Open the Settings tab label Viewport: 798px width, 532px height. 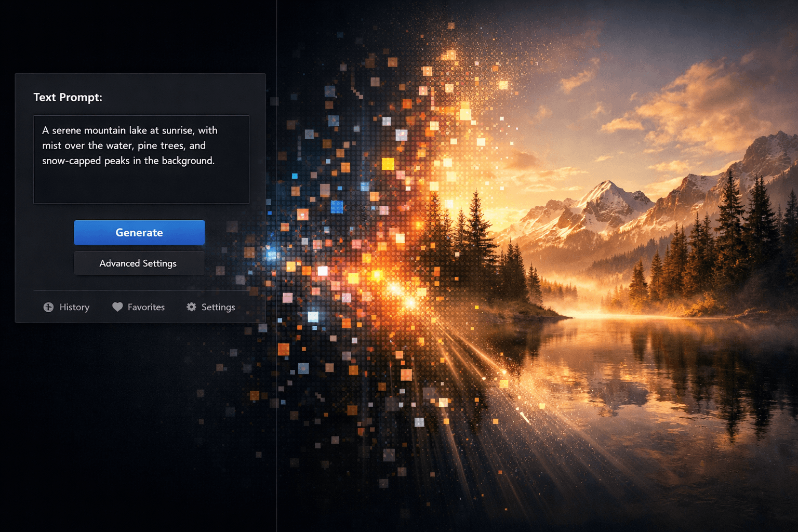pyautogui.click(x=218, y=307)
